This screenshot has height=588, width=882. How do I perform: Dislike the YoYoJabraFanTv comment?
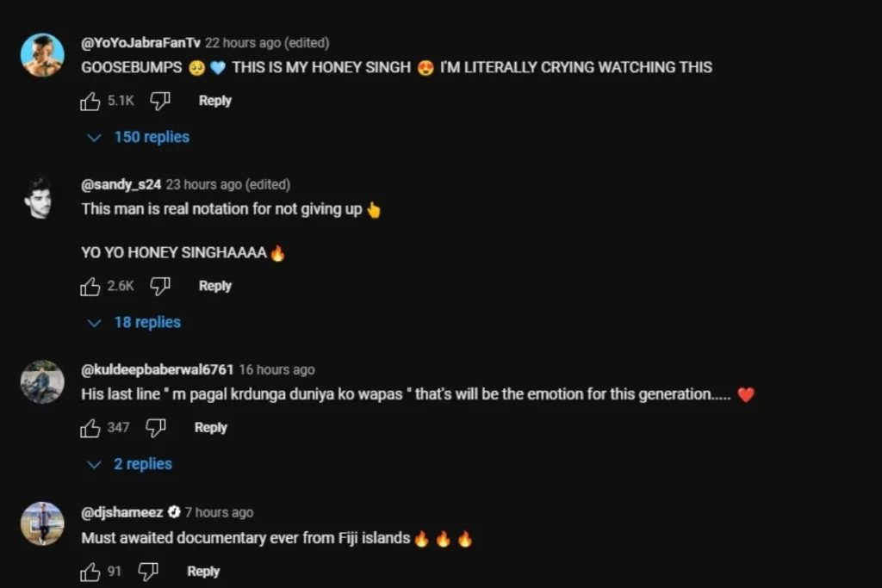[x=159, y=102]
